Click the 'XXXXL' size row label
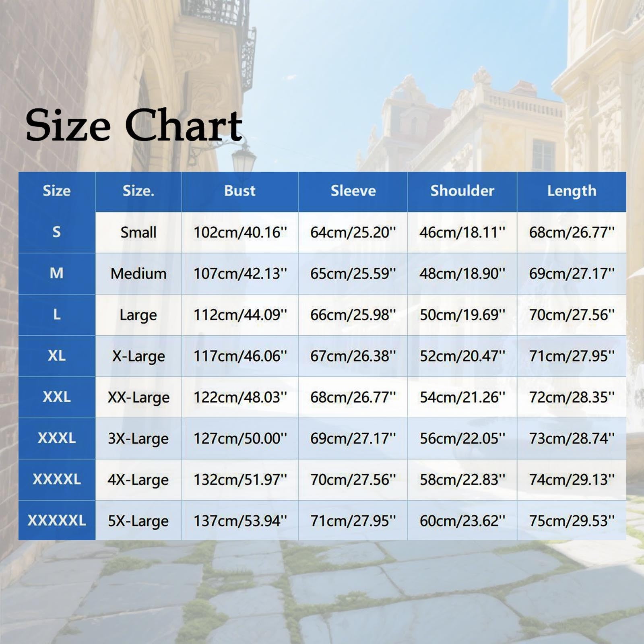 coord(57,479)
